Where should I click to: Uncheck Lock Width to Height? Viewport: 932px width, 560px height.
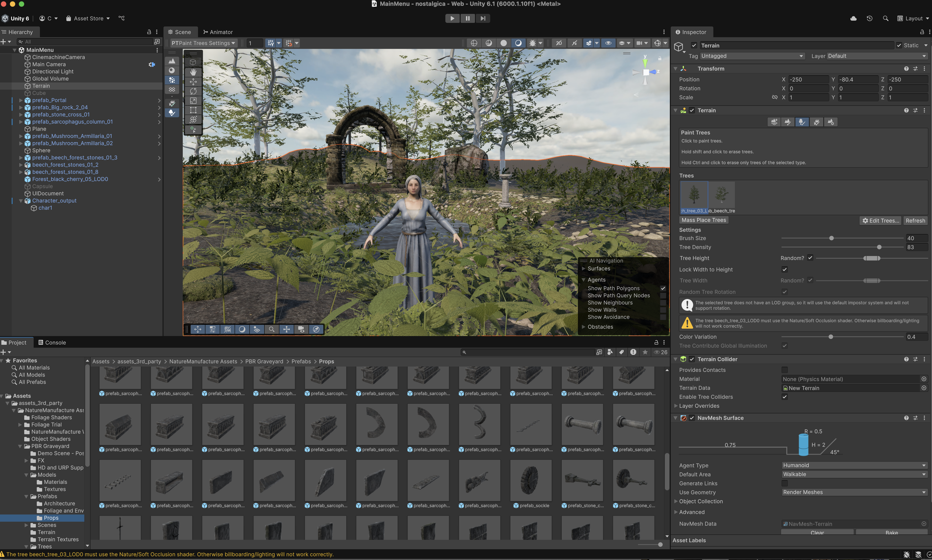(784, 269)
